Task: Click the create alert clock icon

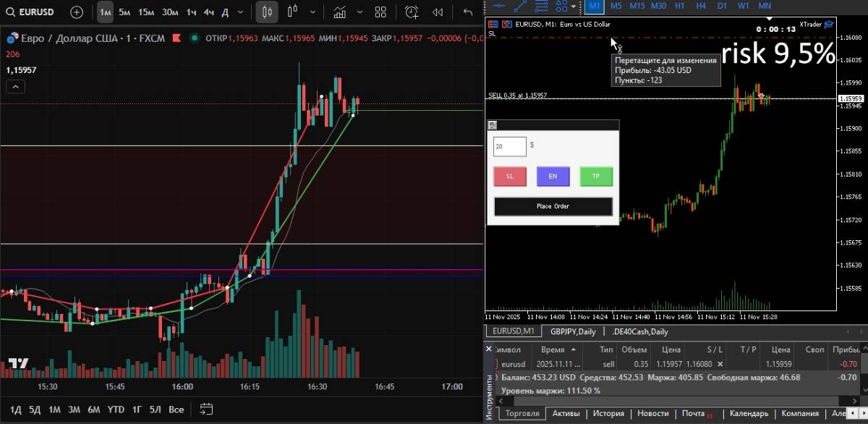Action: (x=412, y=12)
